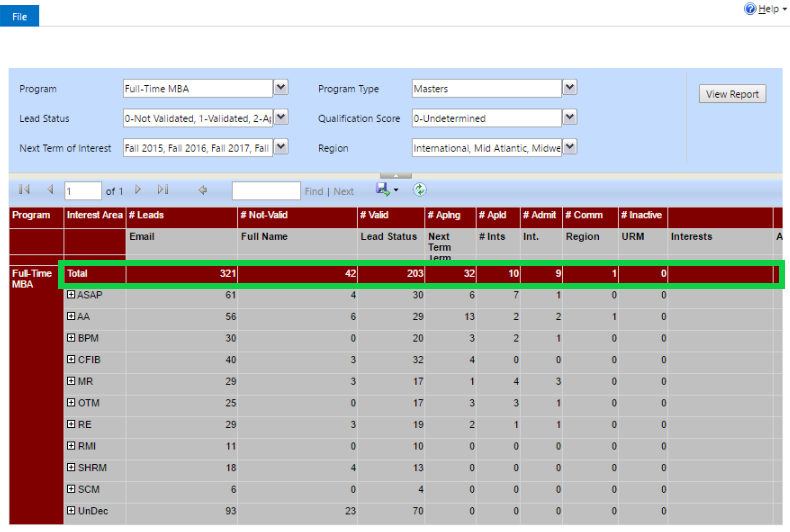
Task: Click the View Report button
Action: coord(732,94)
